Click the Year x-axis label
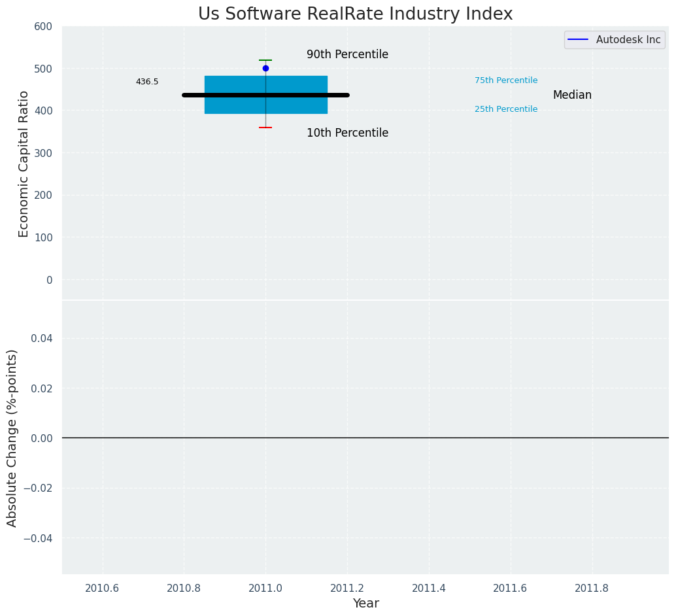Viewport: 676px width, 616px height. click(365, 604)
